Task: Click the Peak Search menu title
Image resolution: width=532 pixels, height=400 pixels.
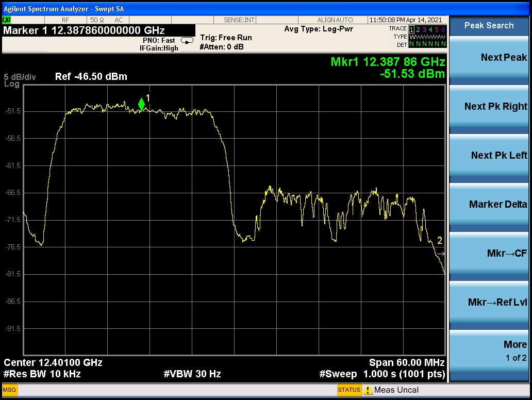Action: pyautogui.click(x=489, y=25)
